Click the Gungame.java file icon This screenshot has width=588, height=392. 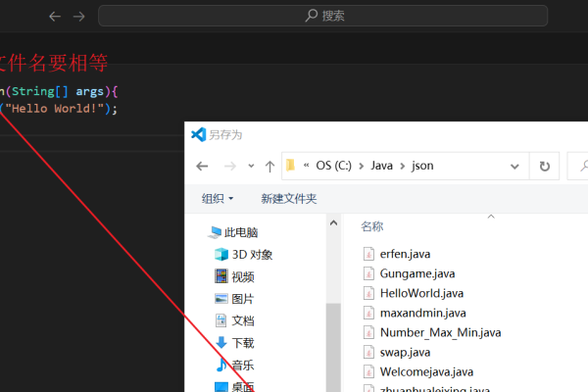pyautogui.click(x=368, y=273)
